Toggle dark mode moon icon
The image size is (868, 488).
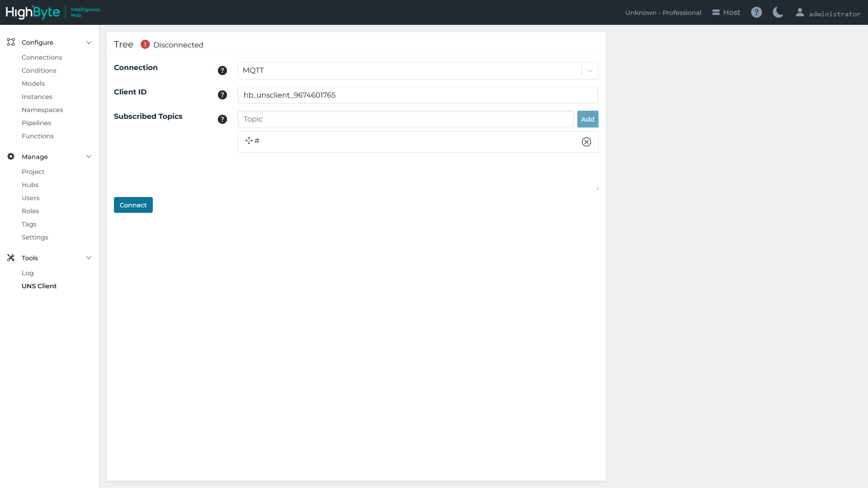coord(778,12)
